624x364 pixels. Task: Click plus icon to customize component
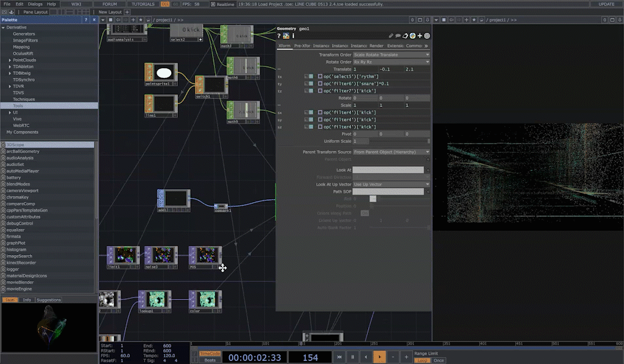pyautogui.click(x=419, y=36)
